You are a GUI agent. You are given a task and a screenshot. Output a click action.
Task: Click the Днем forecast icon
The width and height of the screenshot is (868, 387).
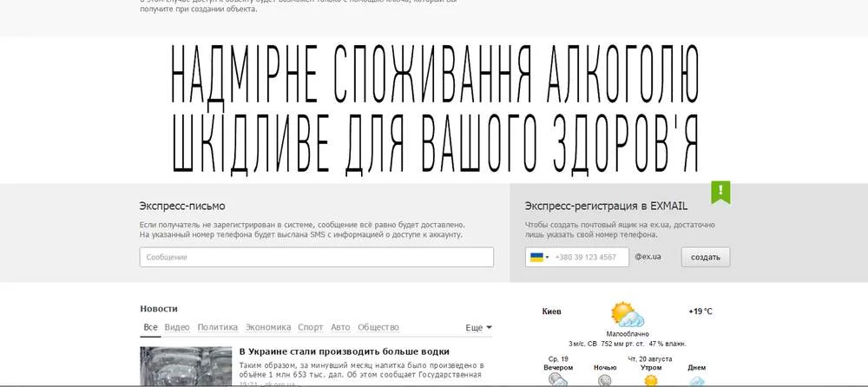(697, 381)
